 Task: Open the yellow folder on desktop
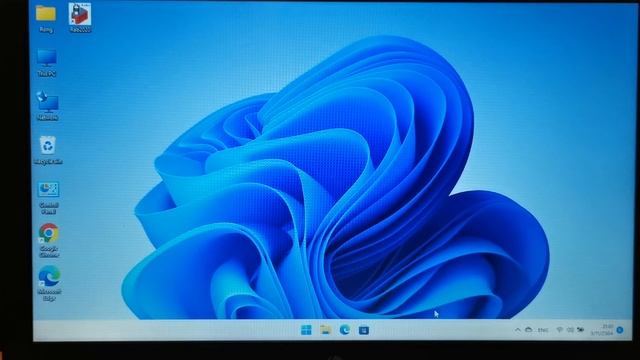[x=46, y=18]
